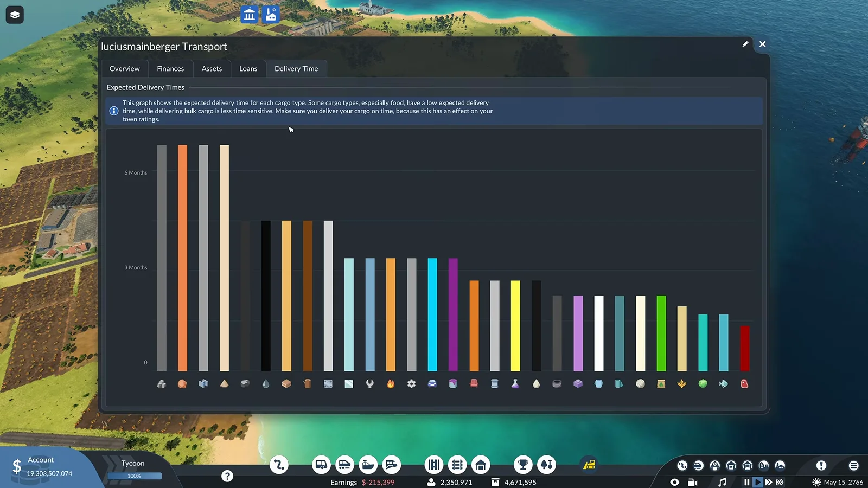Click the bank building icon above panel

point(250,14)
